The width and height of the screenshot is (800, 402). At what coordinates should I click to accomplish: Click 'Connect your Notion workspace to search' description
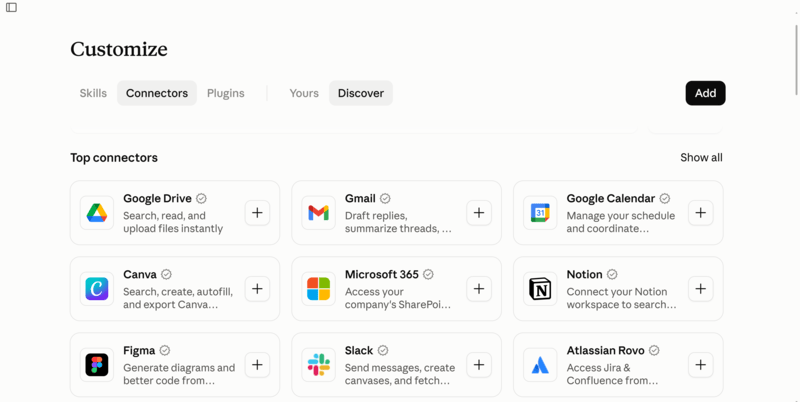pos(621,298)
